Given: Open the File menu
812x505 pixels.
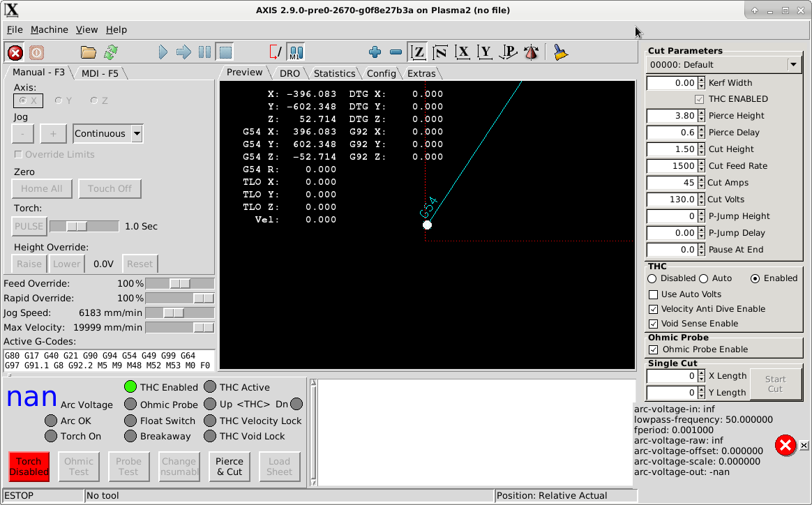Looking at the screenshot, I should pos(15,29).
